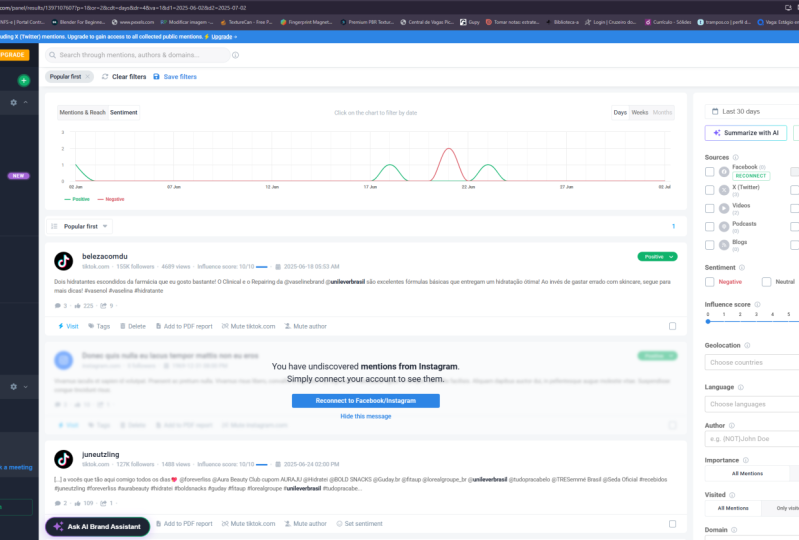This screenshot has width=799, height=540.
Task: Open belezacomdu TikTok avatar
Action: (x=64, y=261)
